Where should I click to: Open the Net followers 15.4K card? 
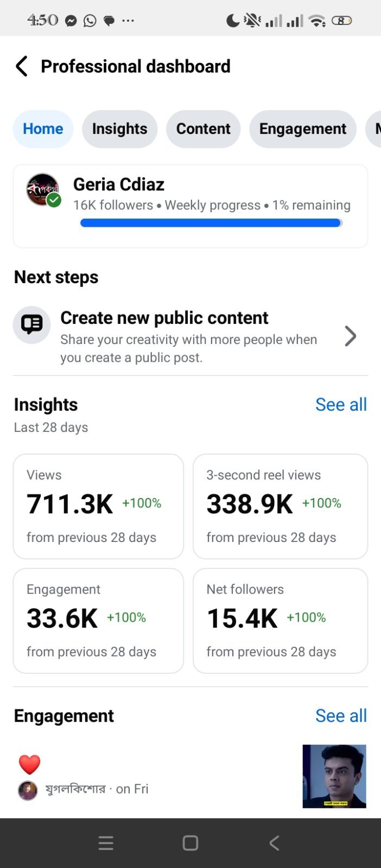pyautogui.click(x=281, y=621)
